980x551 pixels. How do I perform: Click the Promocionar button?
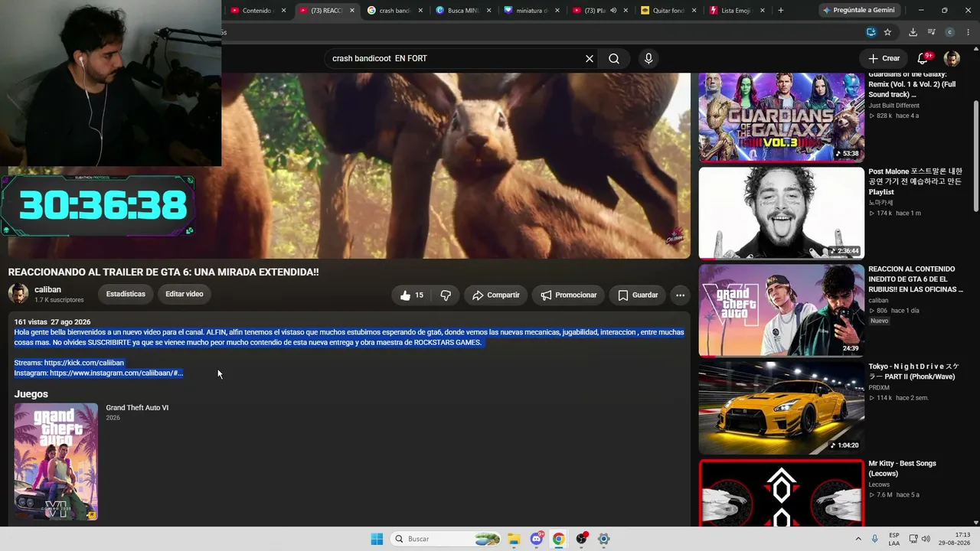point(569,295)
